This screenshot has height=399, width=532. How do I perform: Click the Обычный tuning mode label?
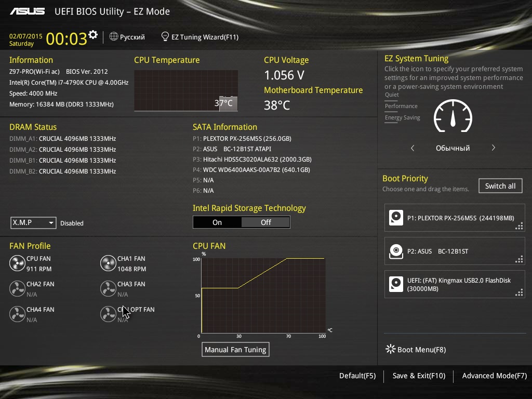point(453,148)
